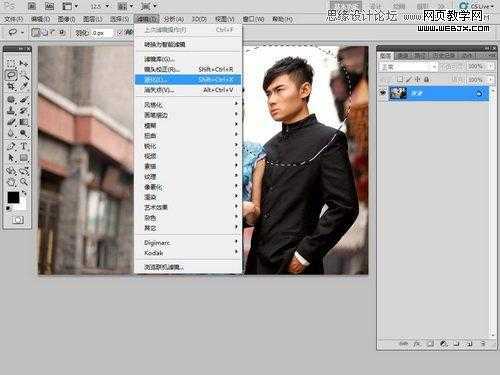Select the Shape tool

pos(24,158)
